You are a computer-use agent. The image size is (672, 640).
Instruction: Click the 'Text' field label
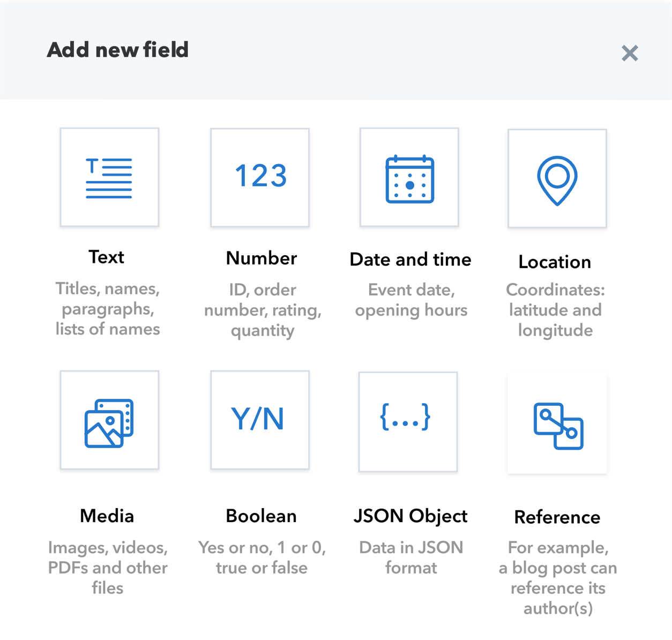point(107,257)
